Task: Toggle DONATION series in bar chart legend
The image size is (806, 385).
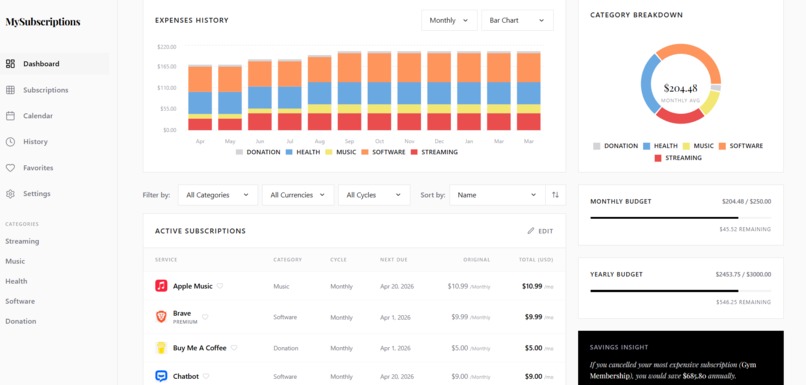Action: point(258,152)
